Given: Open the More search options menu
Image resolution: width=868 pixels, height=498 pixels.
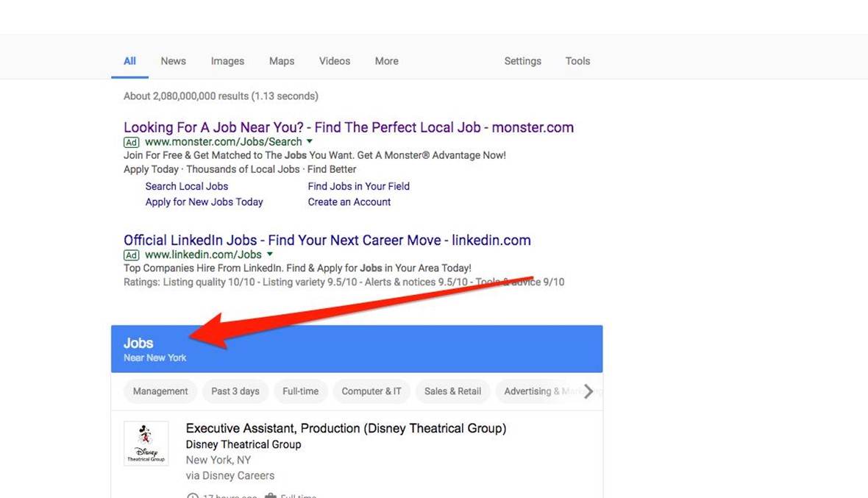Looking at the screenshot, I should (386, 61).
